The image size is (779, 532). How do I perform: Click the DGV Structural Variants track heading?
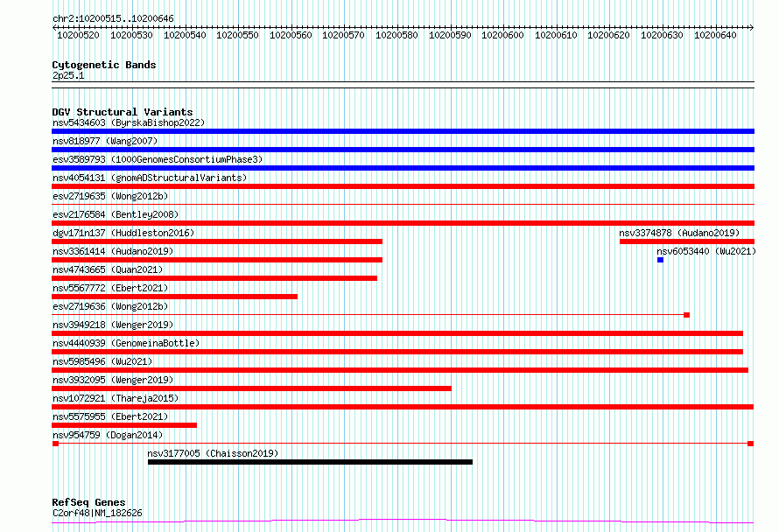tap(123, 112)
